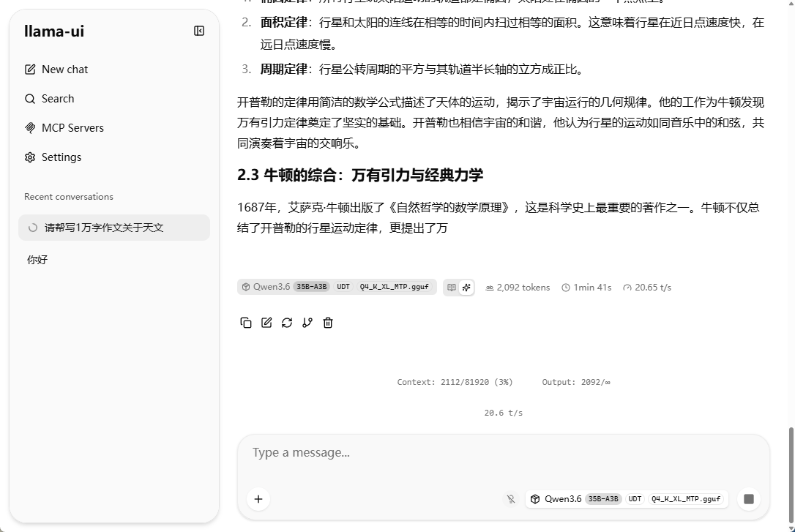Image resolution: width=795 pixels, height=532 pixels.
Task: Add an attachment with the plus button
Action: pos(258,499)
